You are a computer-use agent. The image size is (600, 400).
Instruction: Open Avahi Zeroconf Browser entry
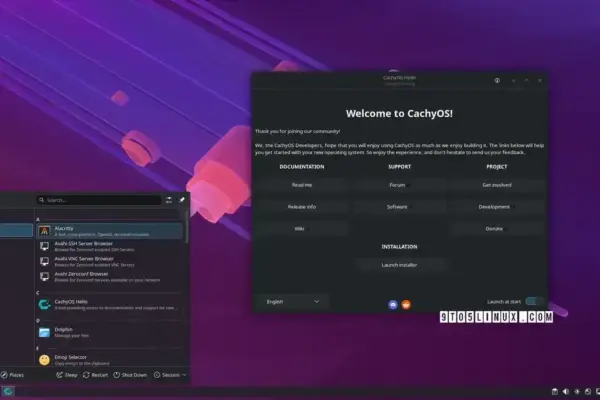(x=109, y=277)
